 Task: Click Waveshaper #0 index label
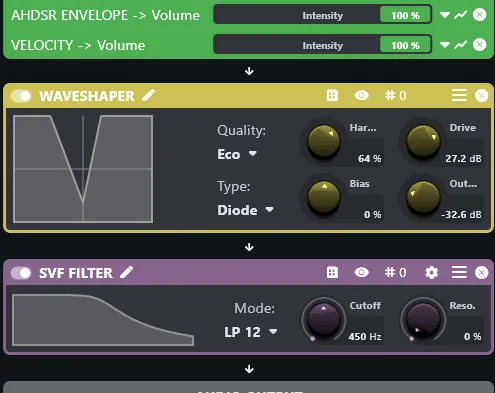tap(396, 96)
